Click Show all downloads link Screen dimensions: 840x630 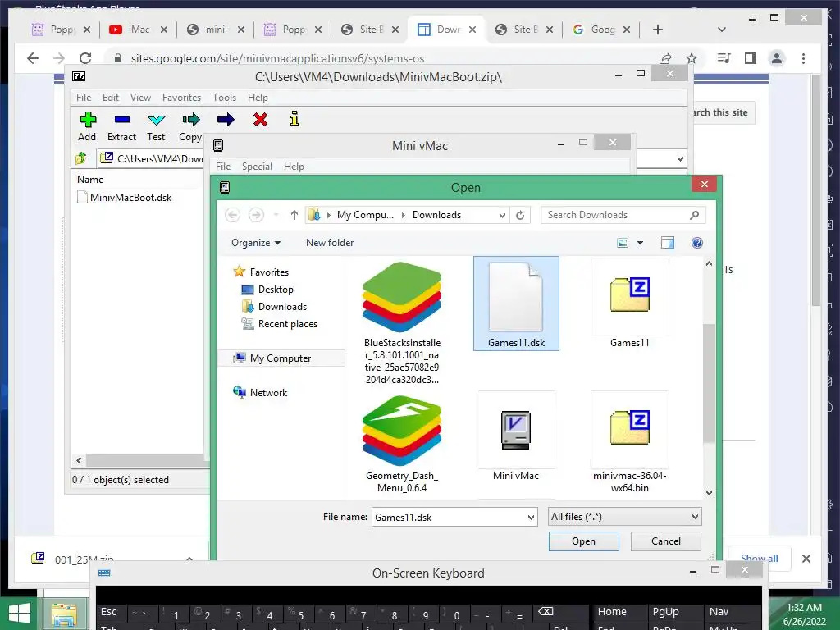tap(759, 558)
